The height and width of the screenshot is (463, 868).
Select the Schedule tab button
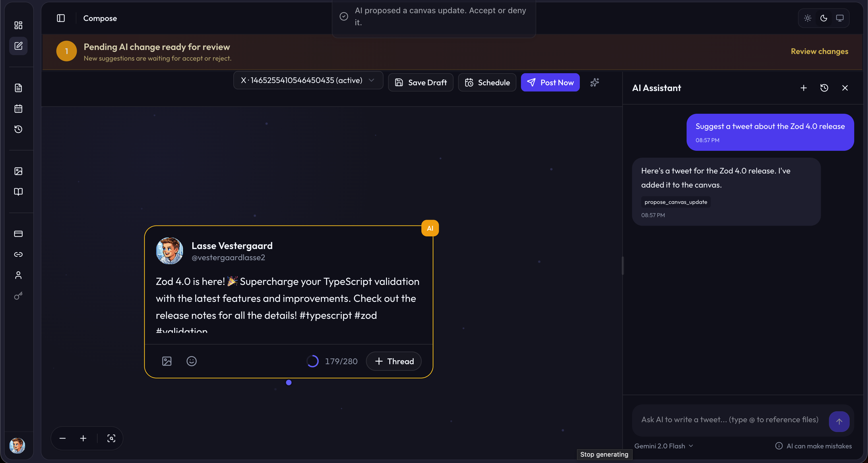(x=487, y=82)
